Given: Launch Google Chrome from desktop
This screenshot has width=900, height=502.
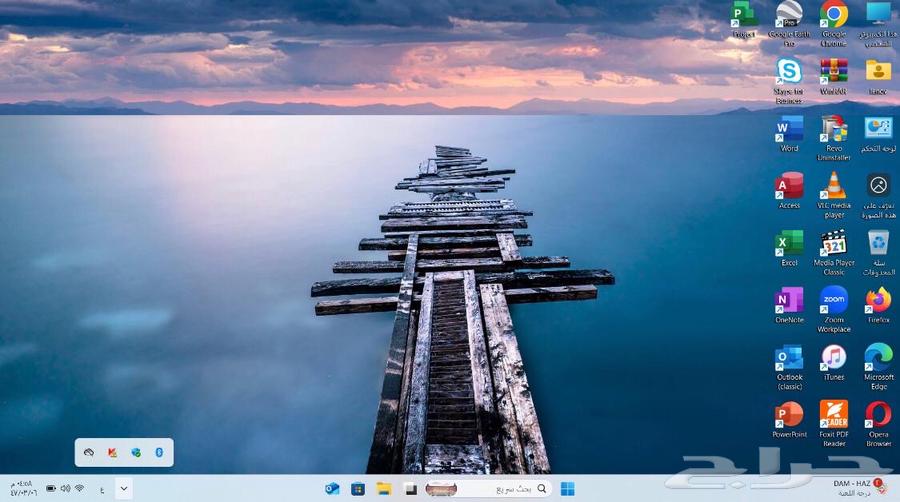Looking at the screenshot, I should click(x=833, y=24).
